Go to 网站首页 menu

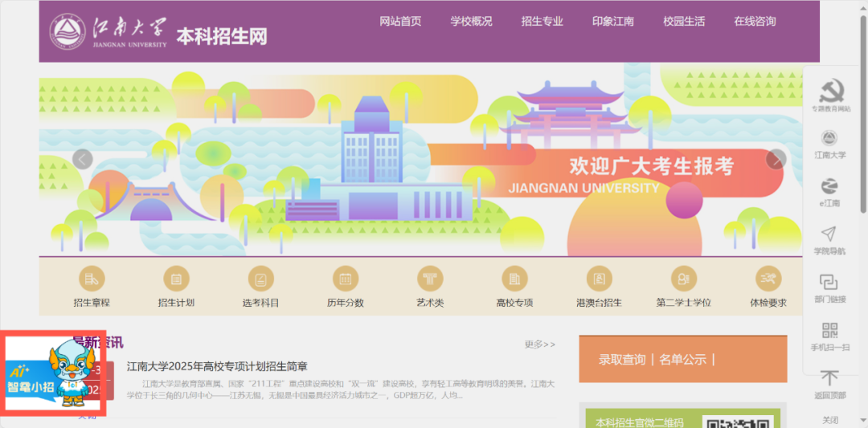(x=400, y=22)
